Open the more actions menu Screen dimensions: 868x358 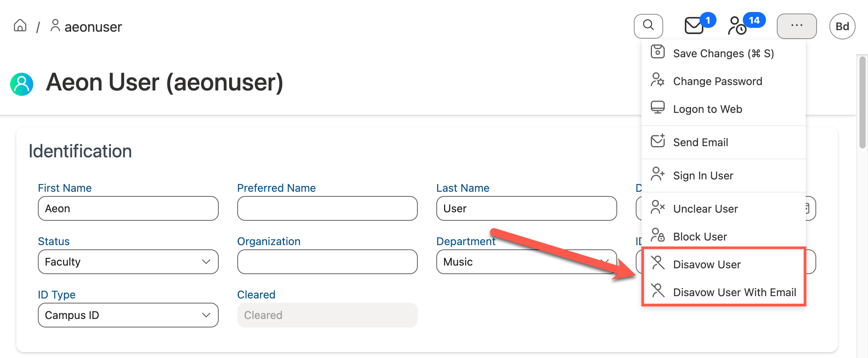pyautogui.click(x=797, y=26)
